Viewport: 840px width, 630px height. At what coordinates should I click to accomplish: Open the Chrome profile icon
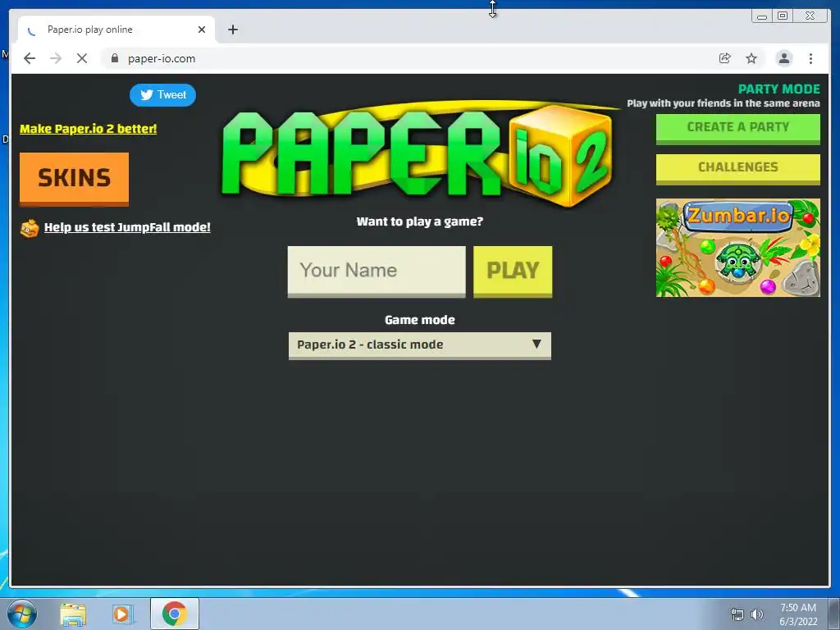[783, 58]
